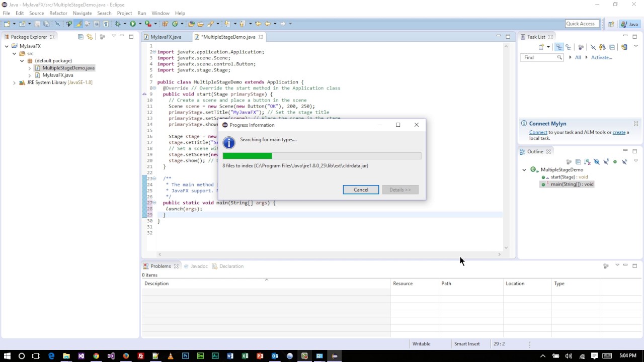Screen dimensions: 644x362
Task: Open the Refactor menu
Action: pyautogui.click(x=58, y=13)
